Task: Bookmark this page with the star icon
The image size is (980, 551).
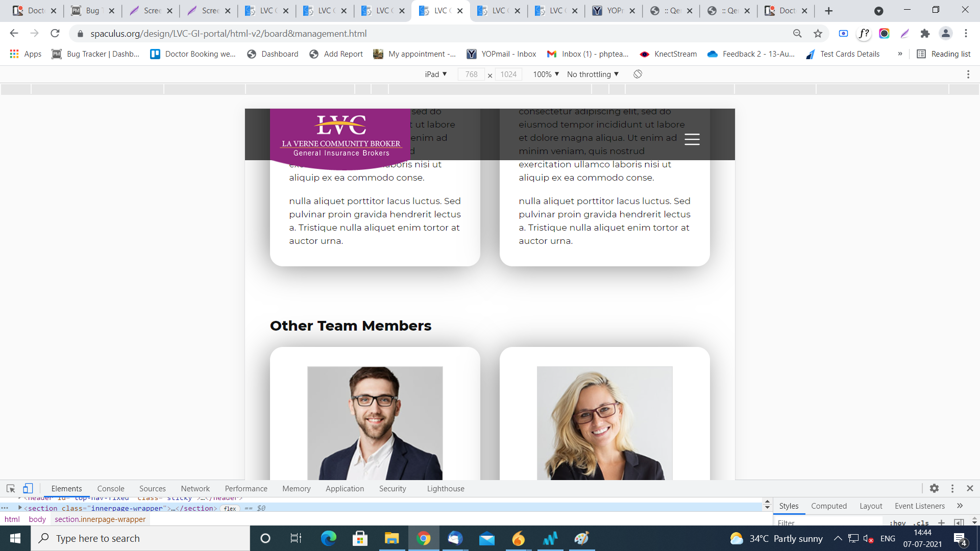Action: point(818,34)
